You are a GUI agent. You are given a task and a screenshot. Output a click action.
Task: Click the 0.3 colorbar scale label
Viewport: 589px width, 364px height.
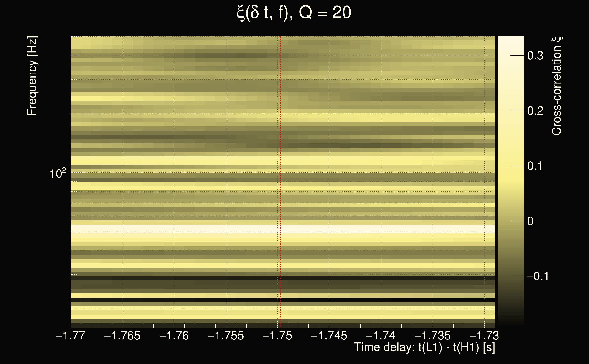[x=535, y=56]
